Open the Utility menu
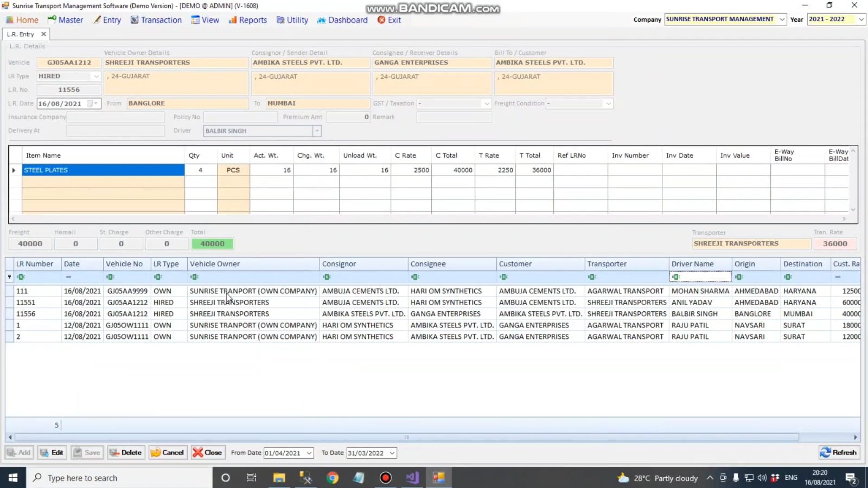This screenshot has height=488, width=868. pos(292,20)
